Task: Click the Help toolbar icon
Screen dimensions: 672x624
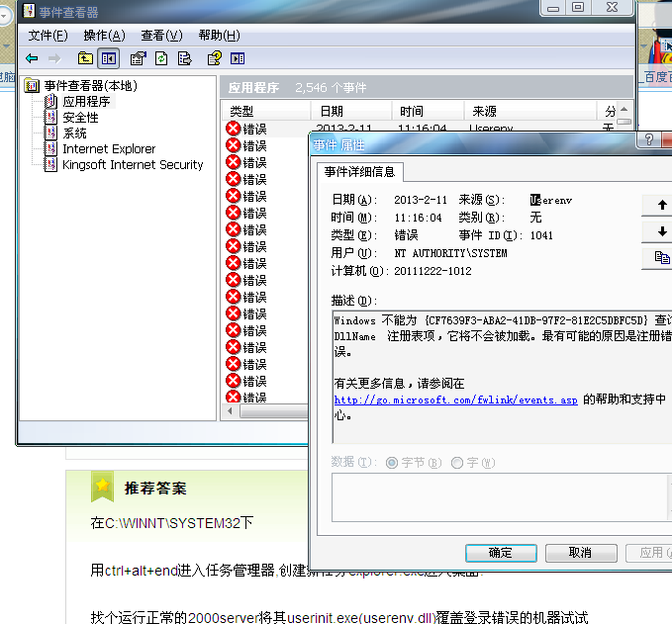Action: coord(215,58)
